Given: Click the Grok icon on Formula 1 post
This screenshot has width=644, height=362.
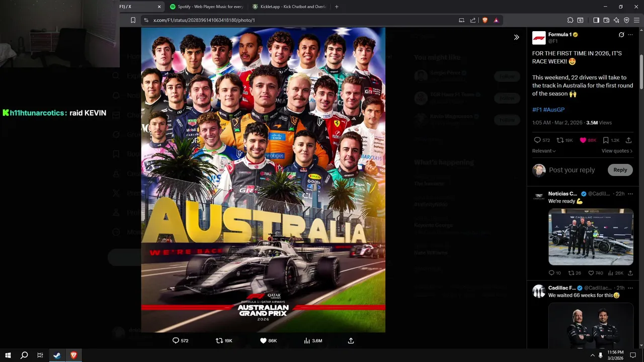Looking at the screenshot, I should click(x=621, y=35).
